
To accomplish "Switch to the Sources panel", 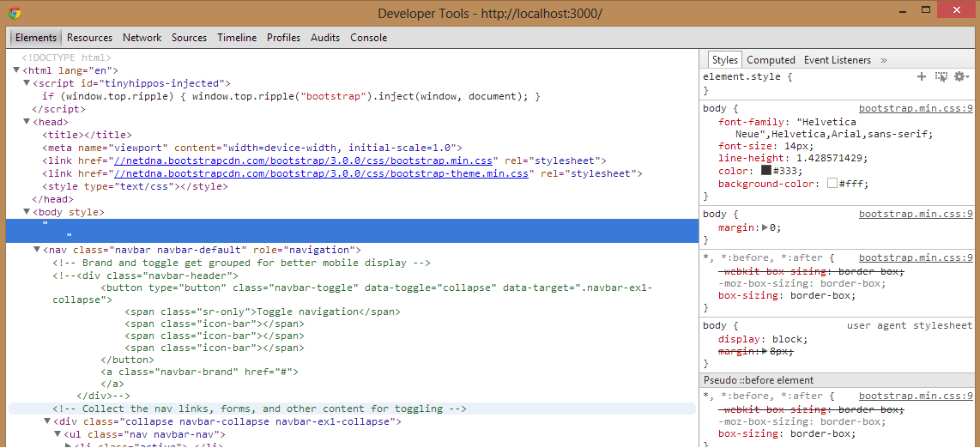I will coord(189,38).
